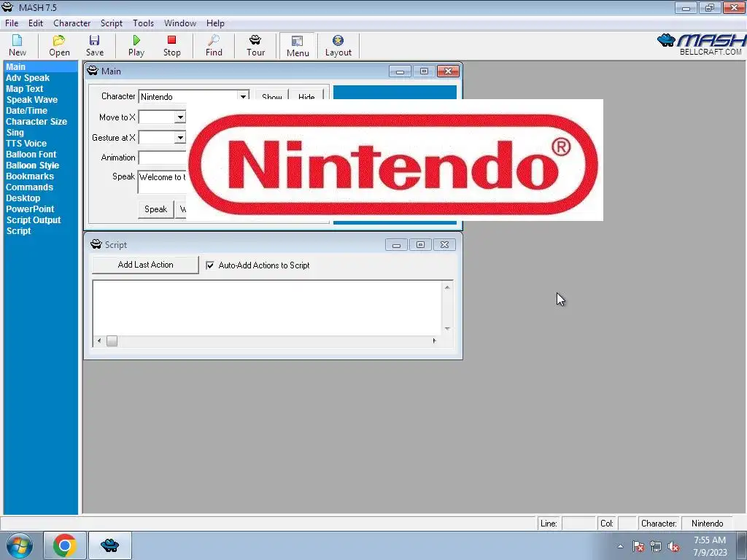Open Date/Time panel from sidebar

click(27, 111)
